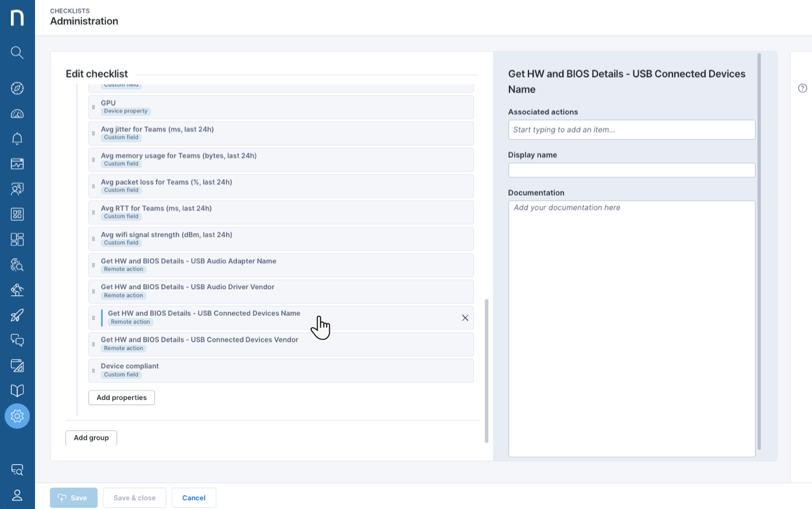
Task: Click the Add group button
Action: click(91, 437)
